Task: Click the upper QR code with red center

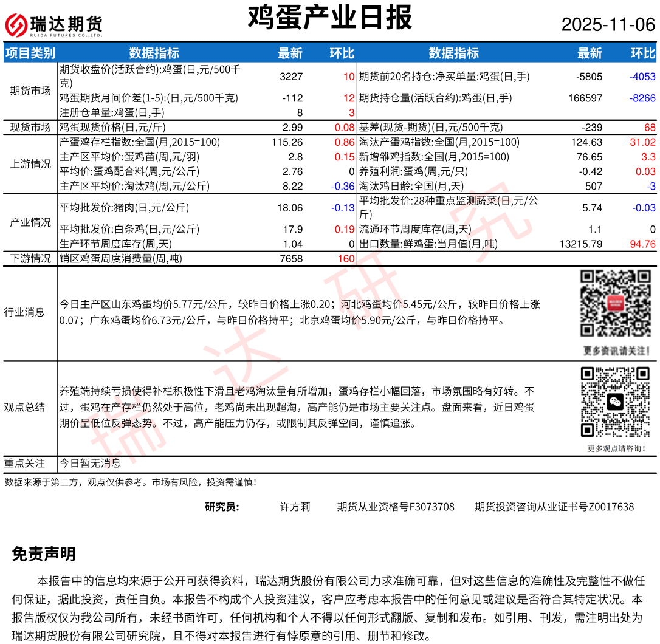Action: tap(616, 304)
